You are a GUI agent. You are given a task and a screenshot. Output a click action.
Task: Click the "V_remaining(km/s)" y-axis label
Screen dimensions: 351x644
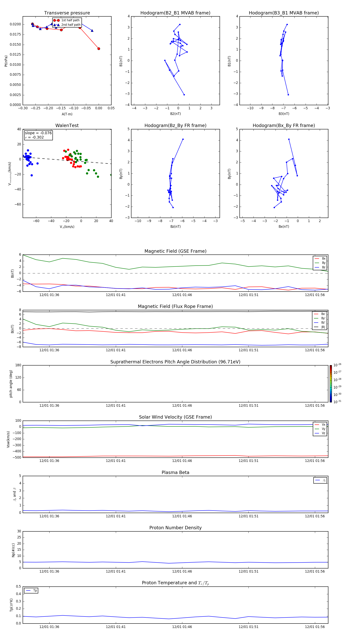click(x=10, y=173)
